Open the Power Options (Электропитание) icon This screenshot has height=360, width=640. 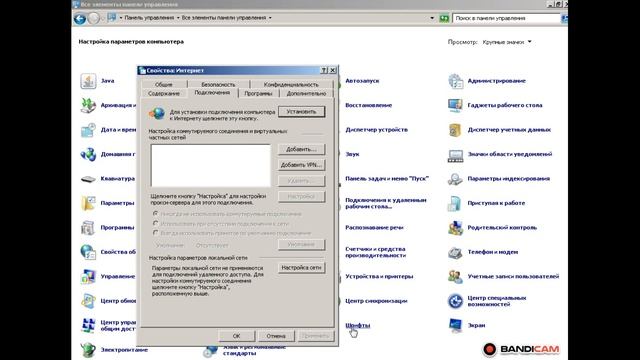pyautogui.click(x=88, y=350)
